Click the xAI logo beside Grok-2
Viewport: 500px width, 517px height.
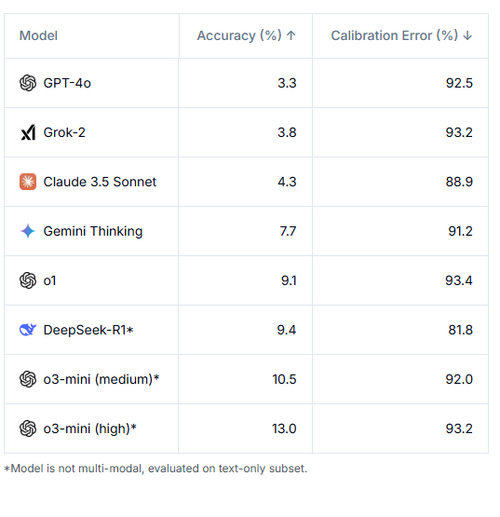click(28, 132)
